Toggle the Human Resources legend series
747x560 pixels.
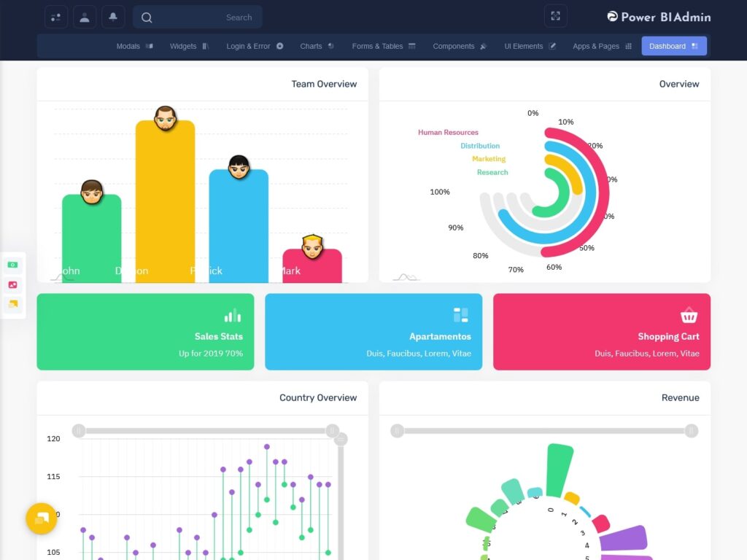click(448, 133)
